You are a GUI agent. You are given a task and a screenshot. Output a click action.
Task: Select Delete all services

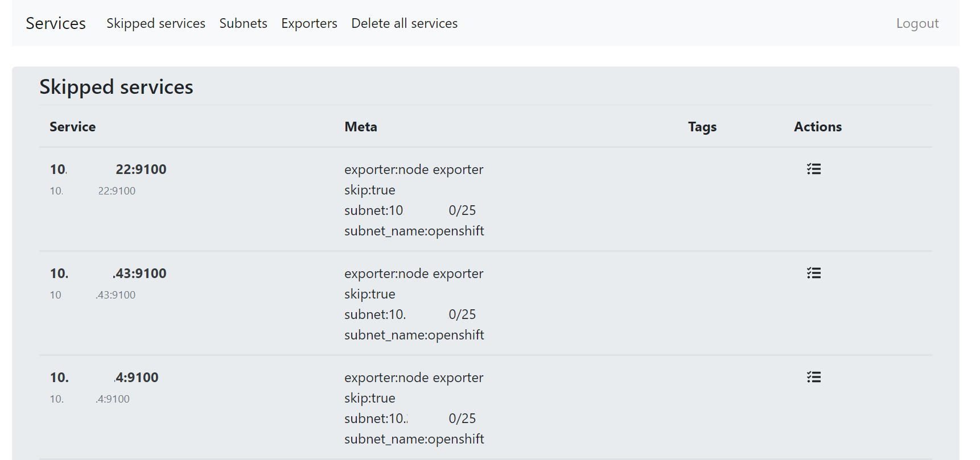click(x=404, y=23)
